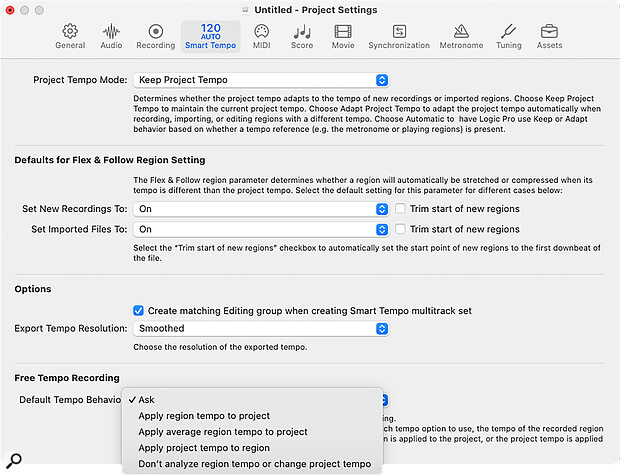Open the Score settings pane
Screen dimensions: 620x475
pyautogui.click(x=302, y=37)
